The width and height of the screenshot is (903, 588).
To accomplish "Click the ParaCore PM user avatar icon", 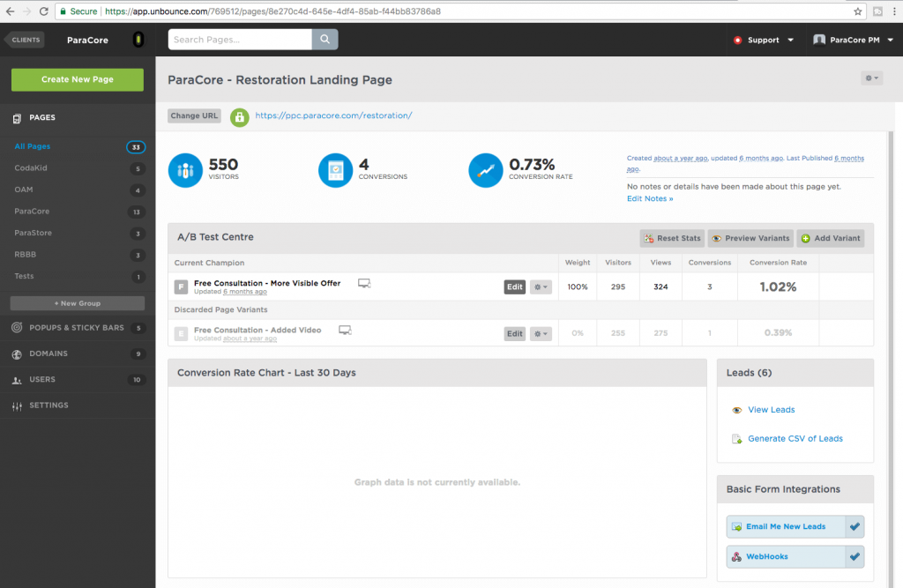I will pos(819,40).
